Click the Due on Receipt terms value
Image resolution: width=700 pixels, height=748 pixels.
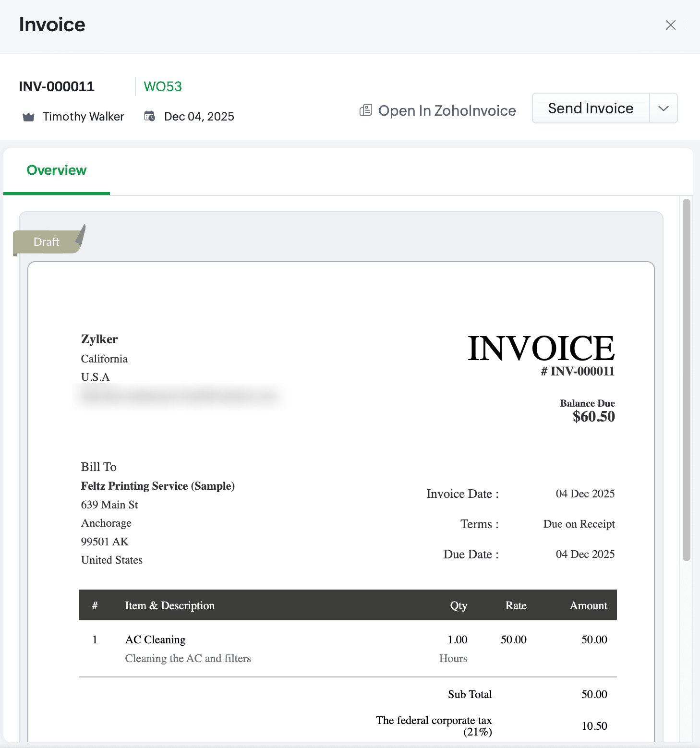579,524
